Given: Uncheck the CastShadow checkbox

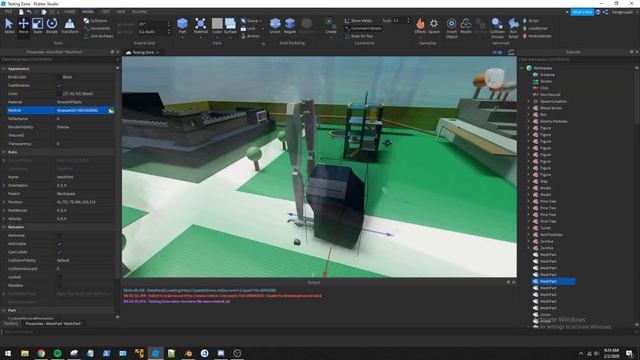Looking at the screenshot, I should pyautogui.click(x=60, y=85).
